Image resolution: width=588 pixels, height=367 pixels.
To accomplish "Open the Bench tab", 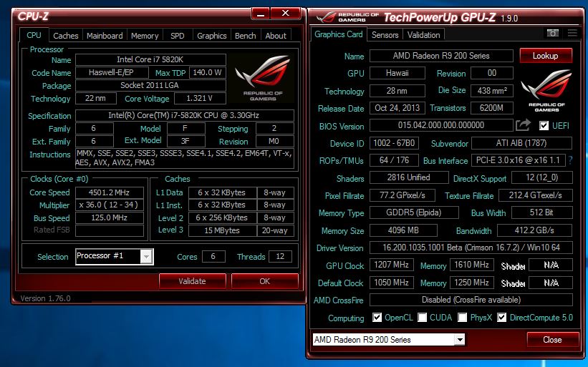I will point(245,36).
